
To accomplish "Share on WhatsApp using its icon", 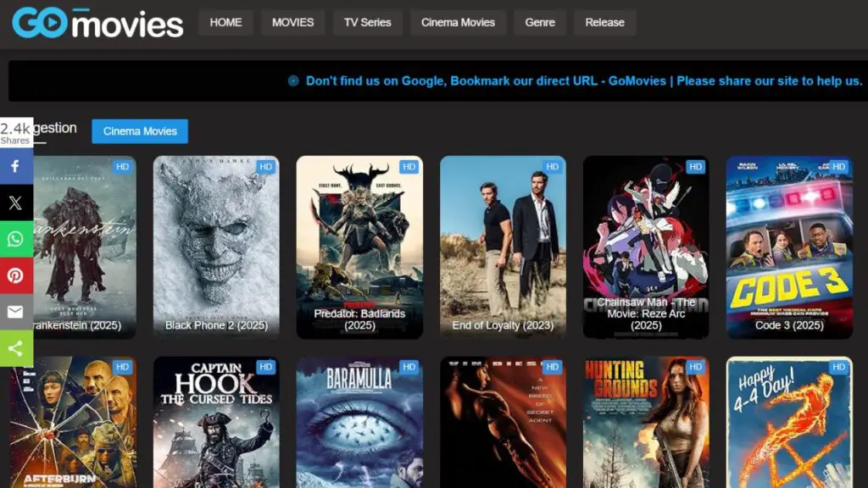I will [15, 239].
